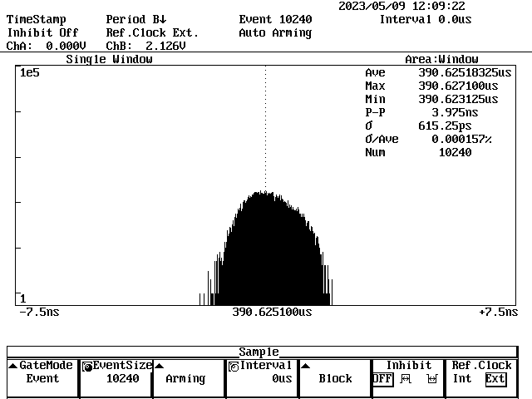Select Ext reference clock option
The width and height of the screenshot is (532, 399).
coord(495,379)
